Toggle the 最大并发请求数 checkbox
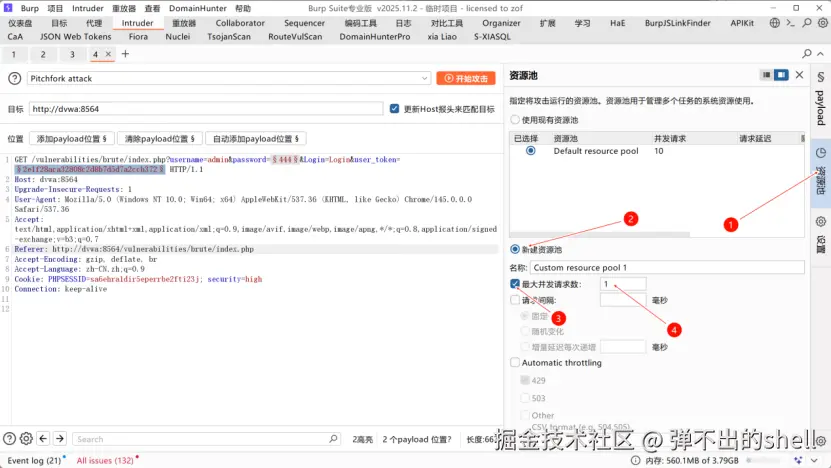 pyautogui.click(x=515, y=284)
